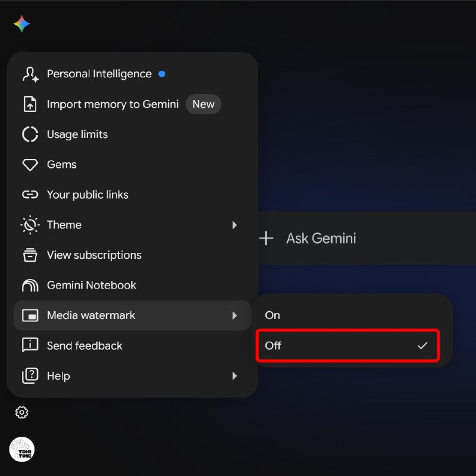Click the Gemini sparkle logo
The height and width of the screenshot is (476, 476).
pyautogui.click(x=21, y=24)
